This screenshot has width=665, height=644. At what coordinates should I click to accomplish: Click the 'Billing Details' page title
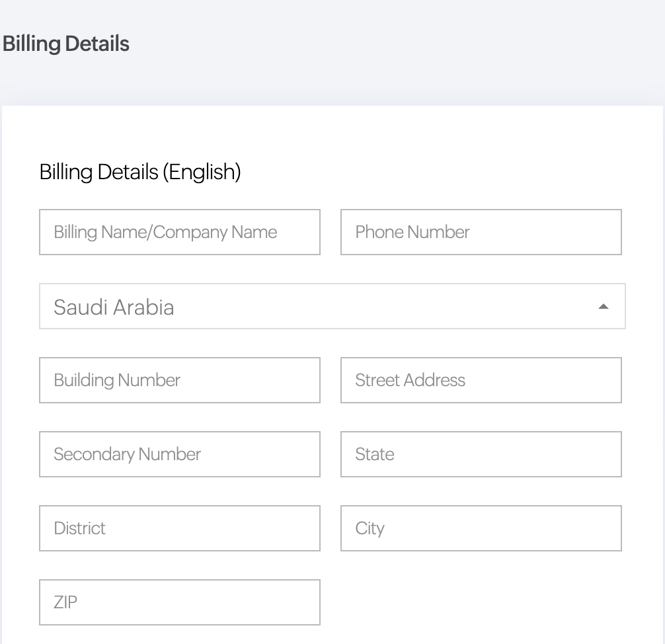(x=66, y=44)
